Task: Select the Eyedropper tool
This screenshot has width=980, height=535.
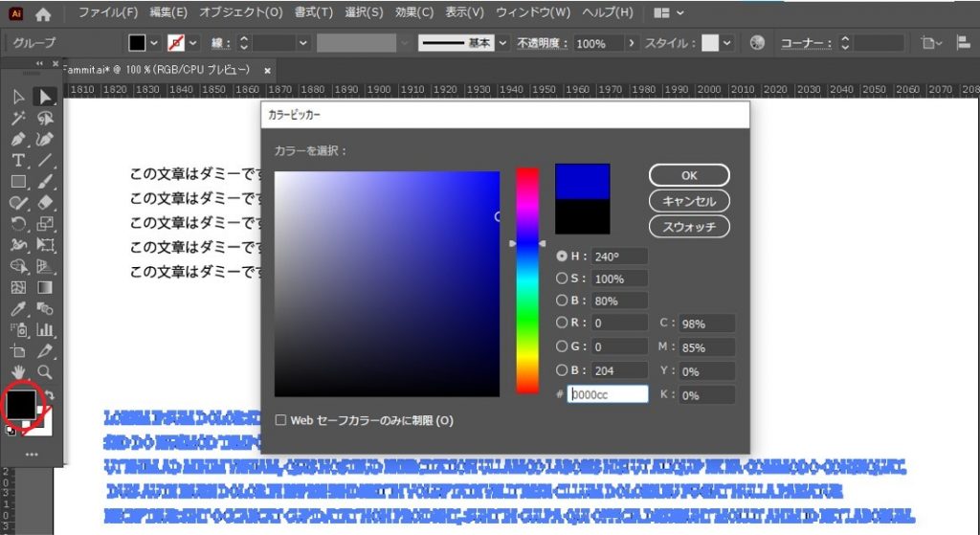Action: pos(18,309)
